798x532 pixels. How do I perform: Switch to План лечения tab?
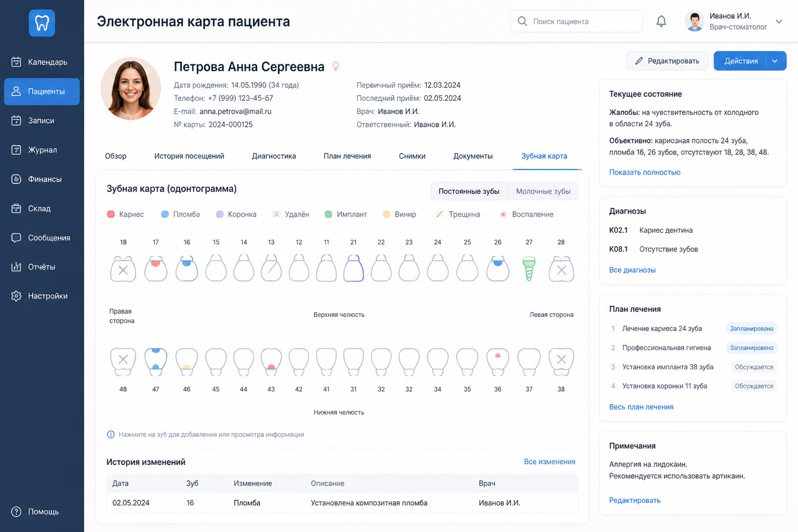(x=347, y=156)
